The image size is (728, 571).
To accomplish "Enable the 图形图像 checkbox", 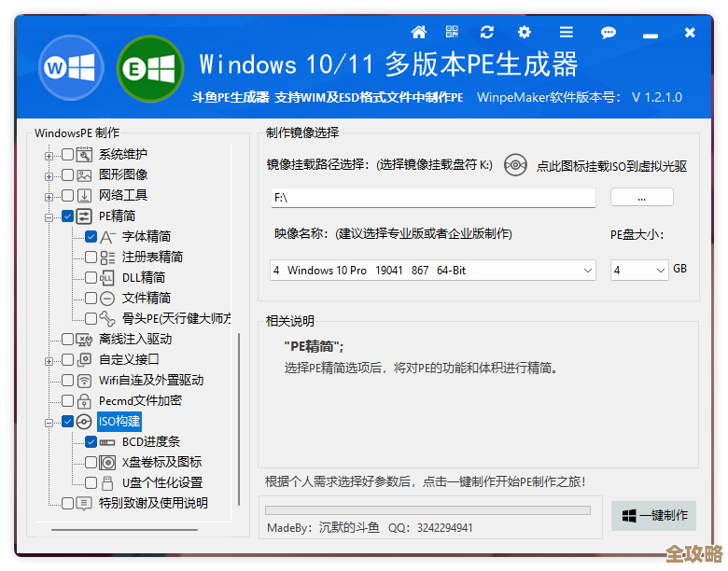I will [x=68, y=175].
